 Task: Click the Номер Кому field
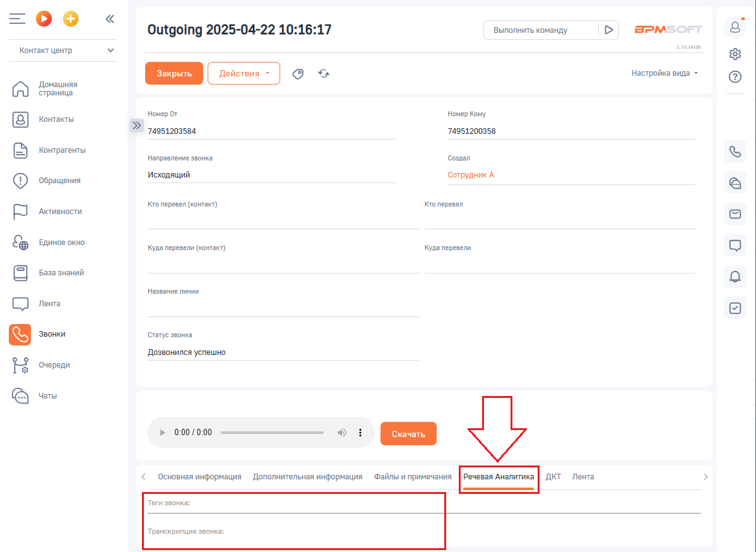571,131
